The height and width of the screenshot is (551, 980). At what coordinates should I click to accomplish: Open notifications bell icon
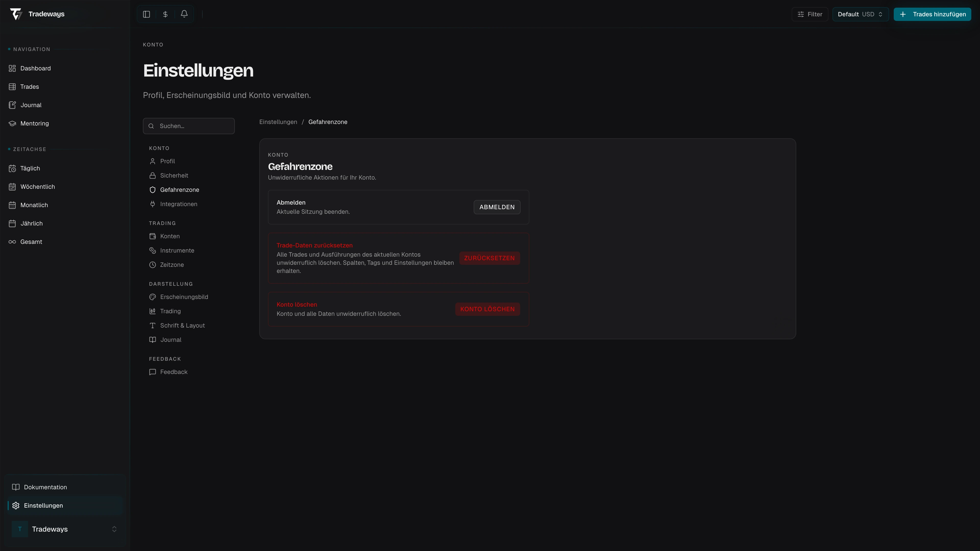pyautogui.click(x=184, y=14)
